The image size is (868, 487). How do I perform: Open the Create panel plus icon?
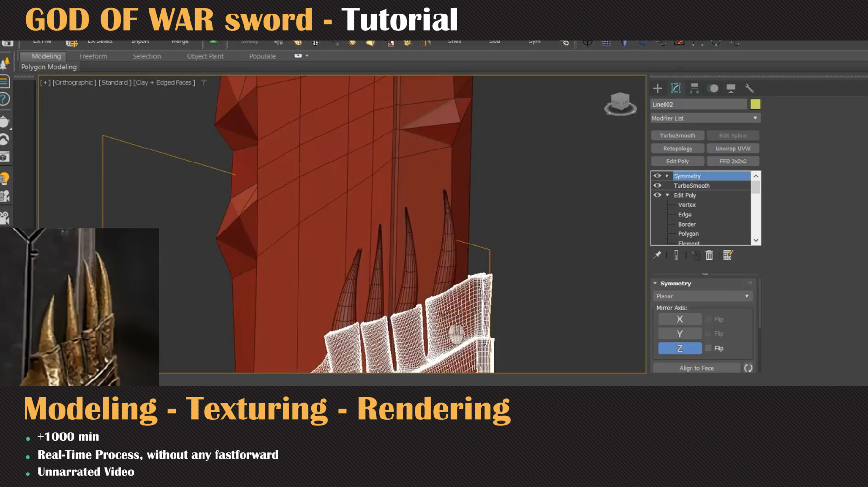point(657,88)
